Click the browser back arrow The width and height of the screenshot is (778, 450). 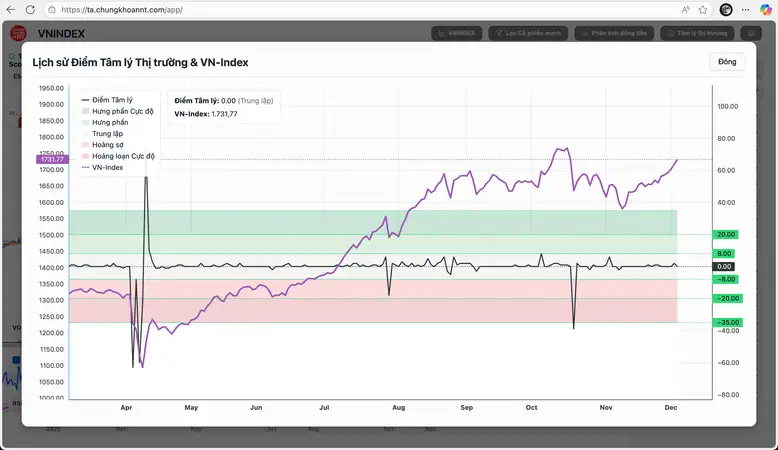11,9
